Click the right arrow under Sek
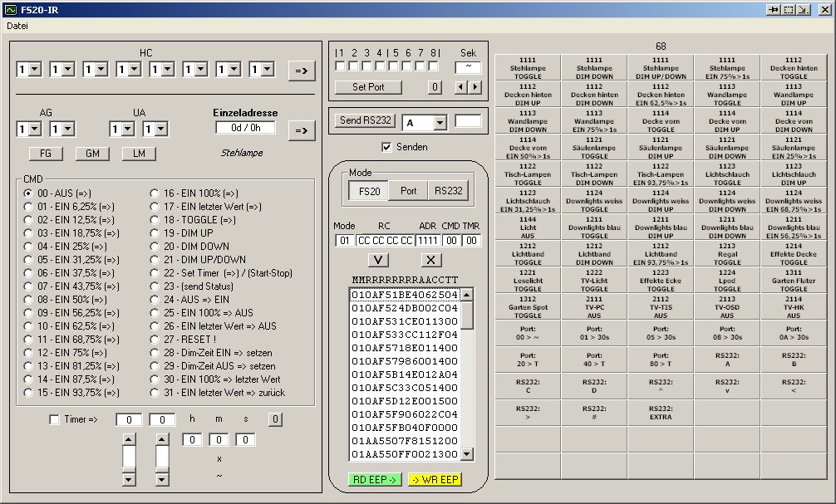Image resolution: width=836 pixels, height=504 pixels. pos(475,86)
